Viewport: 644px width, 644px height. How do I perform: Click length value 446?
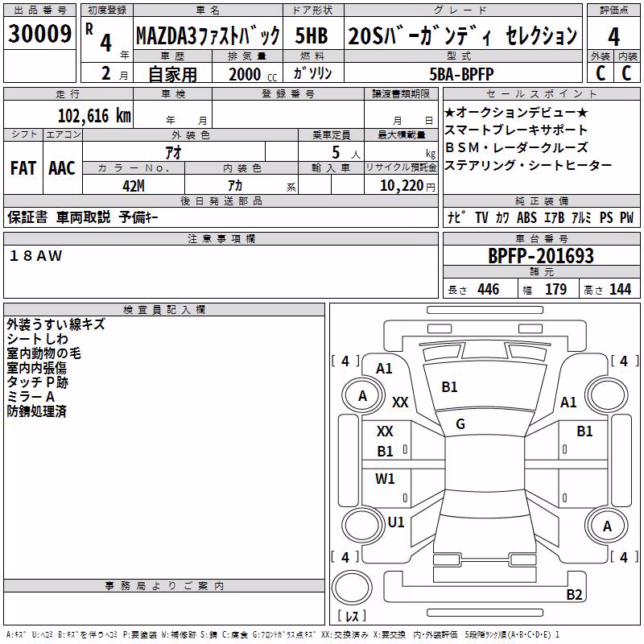[x=489, y=289]
